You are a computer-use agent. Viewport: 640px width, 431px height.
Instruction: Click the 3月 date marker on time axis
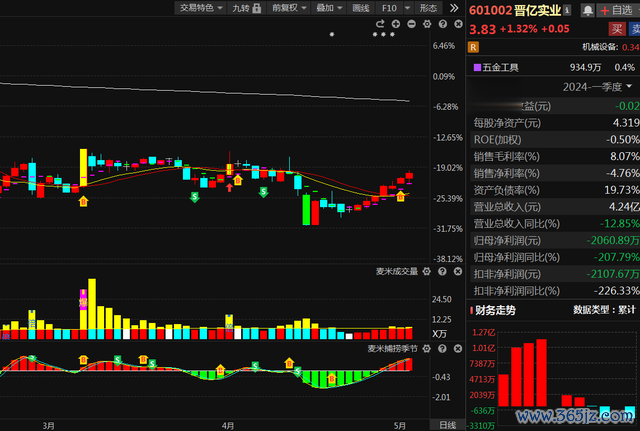coord(49,426)
